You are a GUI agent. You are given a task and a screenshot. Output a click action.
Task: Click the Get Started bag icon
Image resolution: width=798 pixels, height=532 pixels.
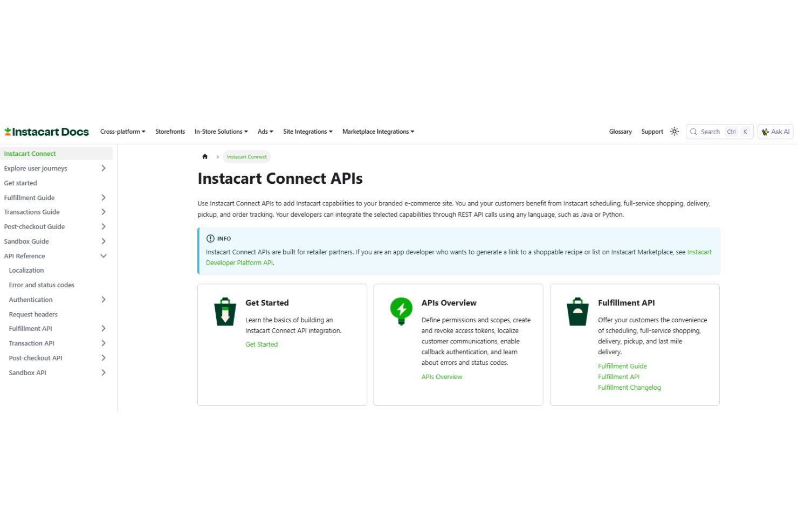click(x=225, y=312)
